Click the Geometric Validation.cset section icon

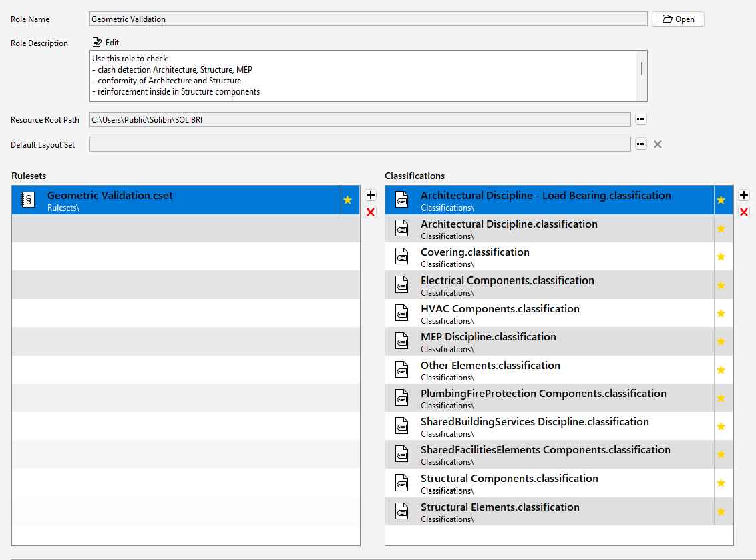(x=28, y=200)
